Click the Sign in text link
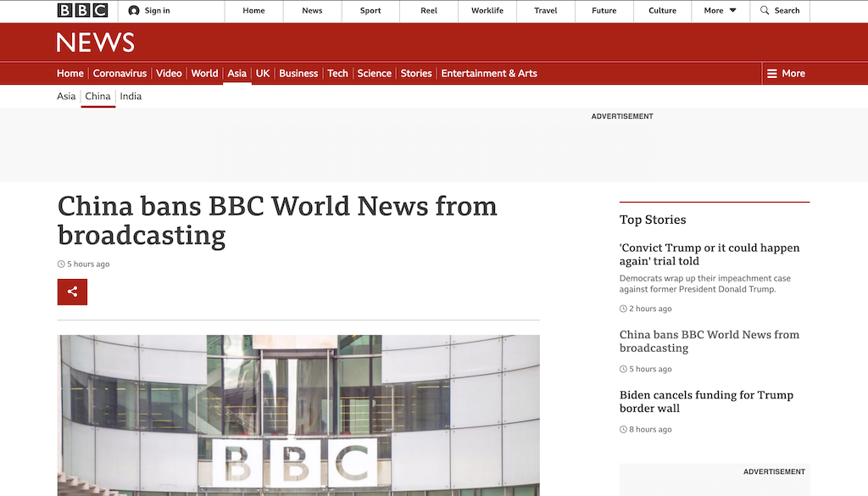The height and width of the screenshot is (496, 868). tap(157, 10)
